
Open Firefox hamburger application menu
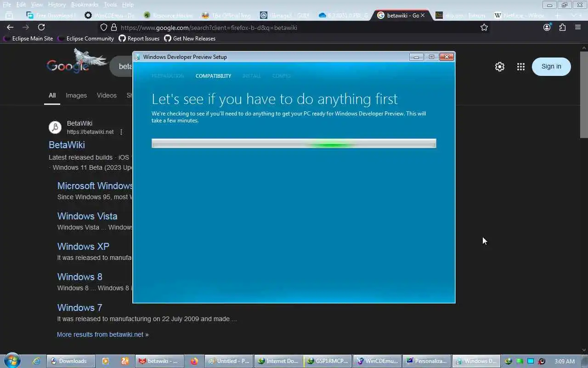click(x=578, y=28)
